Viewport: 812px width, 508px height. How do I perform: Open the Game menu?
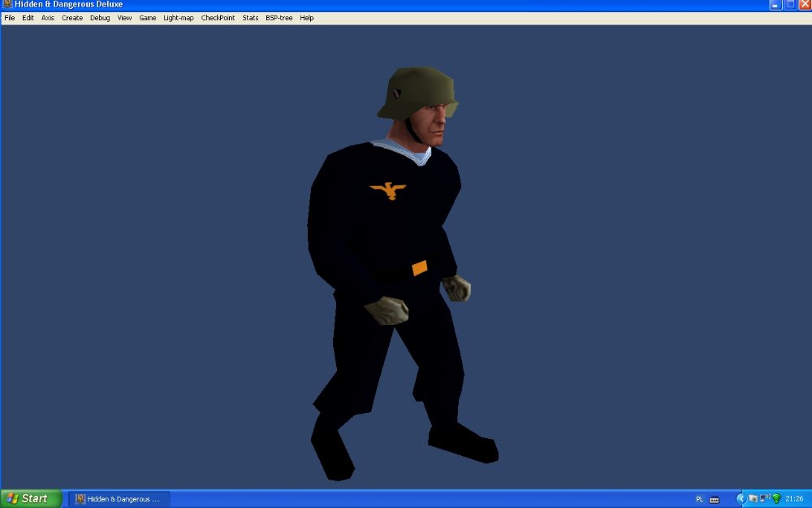point(148,18)
